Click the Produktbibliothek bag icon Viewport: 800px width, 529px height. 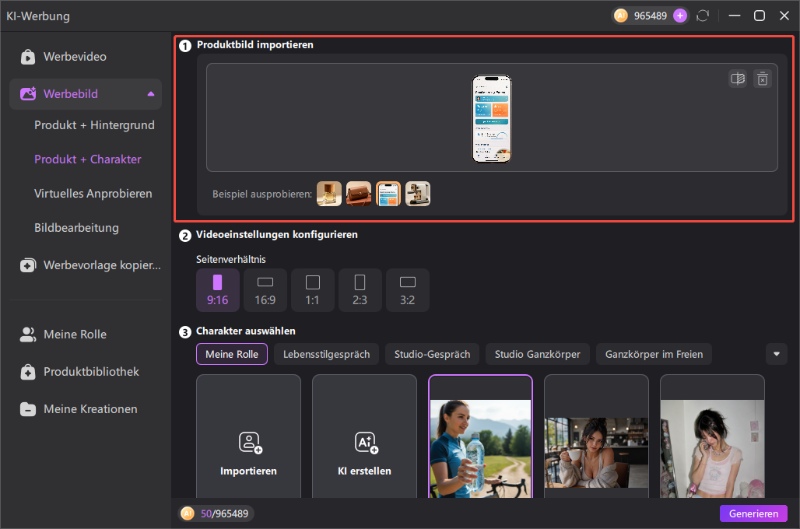tap(28, 372)
